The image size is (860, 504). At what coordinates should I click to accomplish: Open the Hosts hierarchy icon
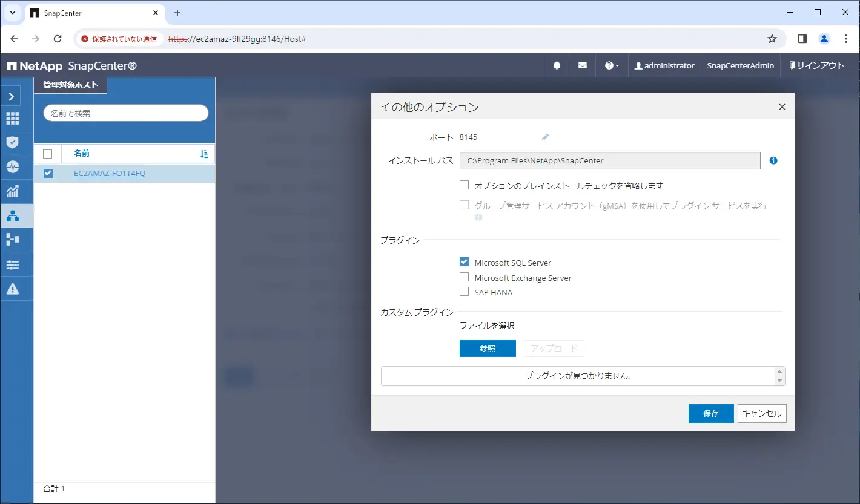tap(12, 215)
